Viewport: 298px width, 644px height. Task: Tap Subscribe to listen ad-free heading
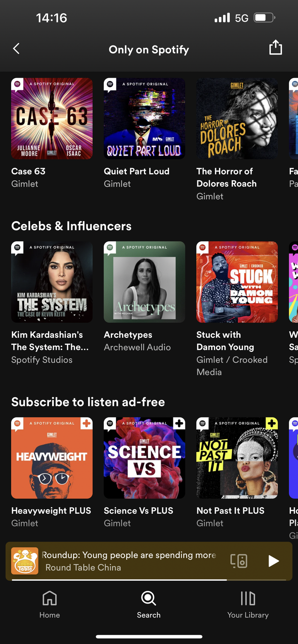88,402
